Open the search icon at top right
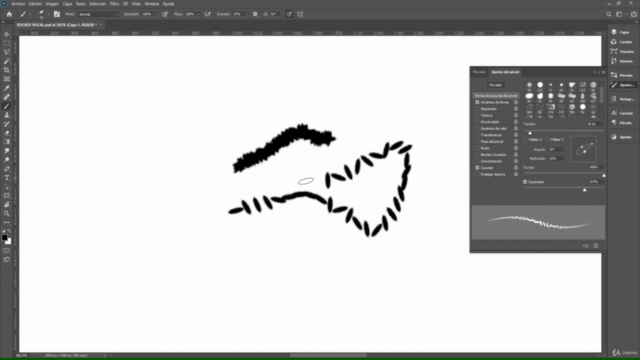Image resolution: width=640 pixels, height=360 pixels. coord(609,14)
